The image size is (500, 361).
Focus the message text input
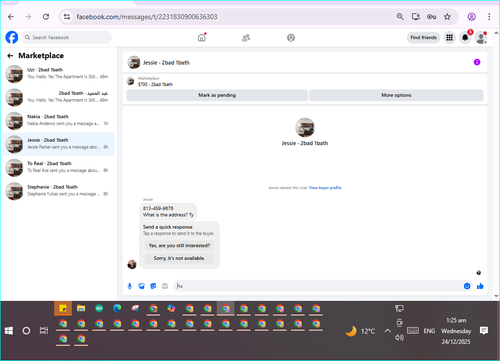318,286
